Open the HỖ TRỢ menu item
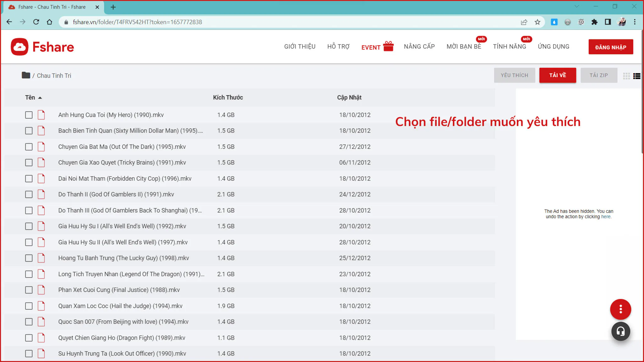Screen dimensions: 644x362 [338, 47]
